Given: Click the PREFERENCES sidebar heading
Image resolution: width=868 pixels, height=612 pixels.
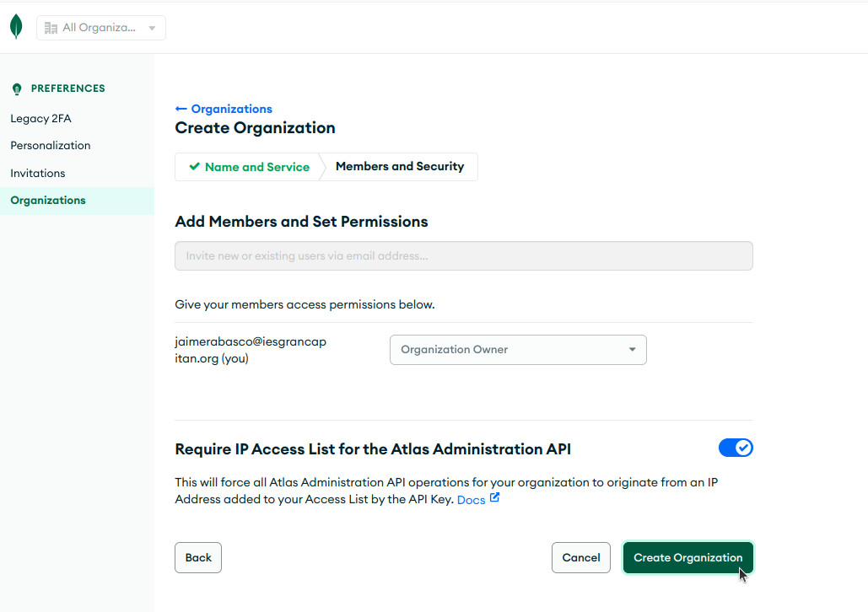Looking at the screenshot, I should [x=68, y=89].
